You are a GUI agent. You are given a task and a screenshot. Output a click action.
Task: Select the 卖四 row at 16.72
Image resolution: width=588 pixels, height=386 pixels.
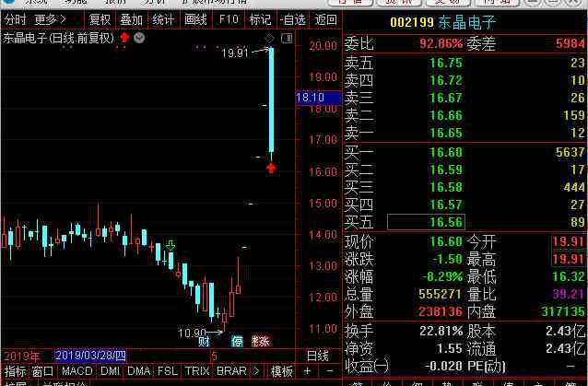465,80
